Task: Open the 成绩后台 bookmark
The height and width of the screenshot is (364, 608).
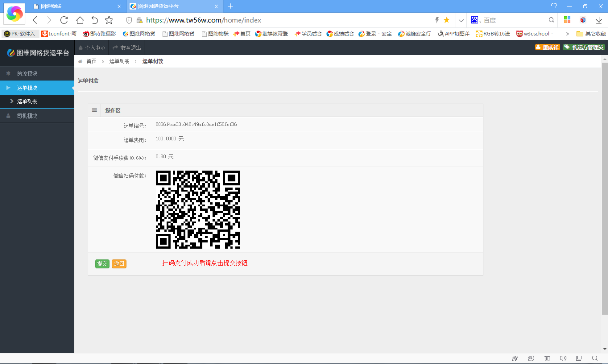Action: point(340,34)
